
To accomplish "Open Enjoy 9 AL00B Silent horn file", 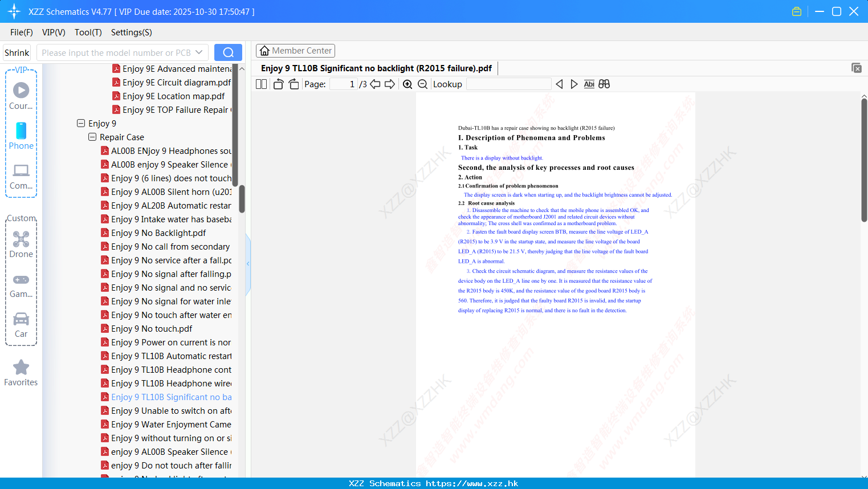I will [x=166, y=191].
